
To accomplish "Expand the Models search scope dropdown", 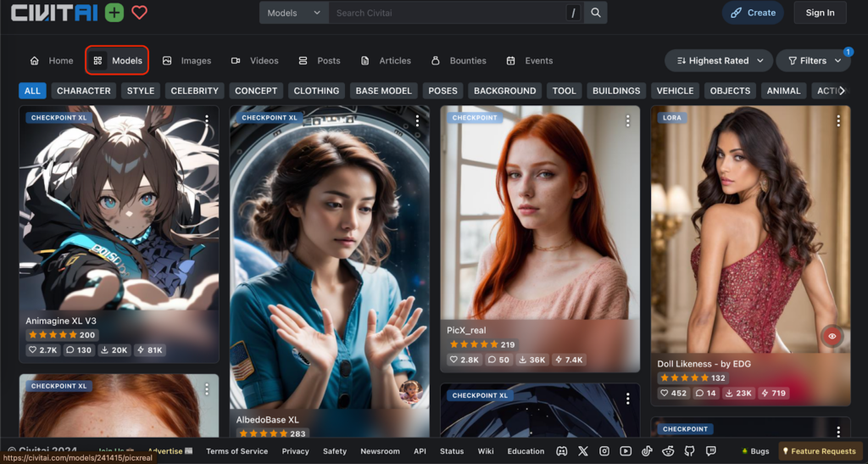I will point(293,13).
